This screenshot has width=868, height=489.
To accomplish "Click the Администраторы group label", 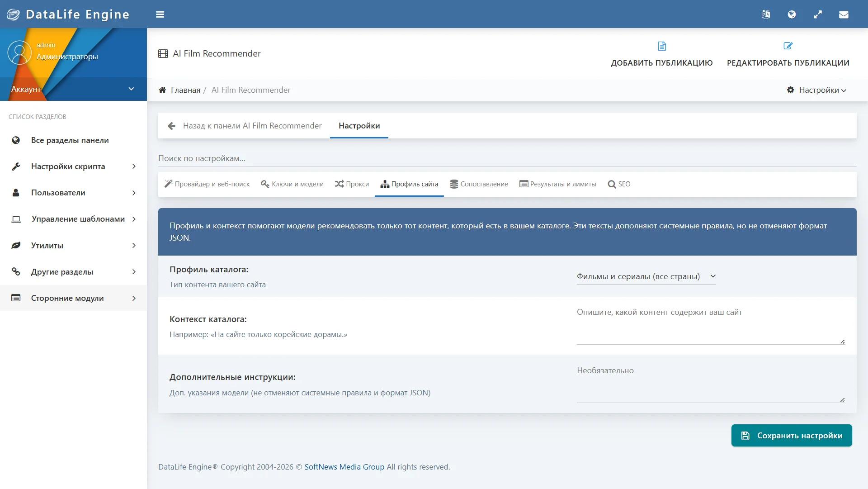I will click(x=67, y=57).
